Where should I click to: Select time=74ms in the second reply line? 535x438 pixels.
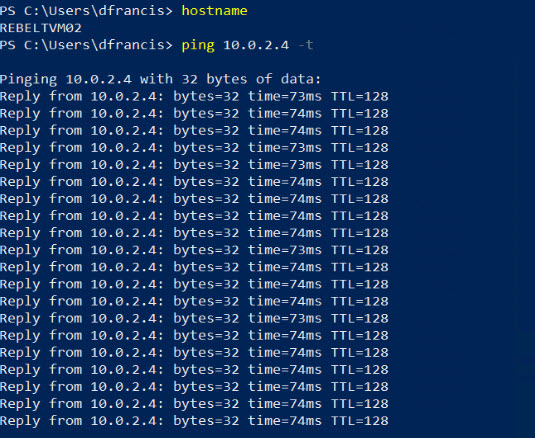285,114
